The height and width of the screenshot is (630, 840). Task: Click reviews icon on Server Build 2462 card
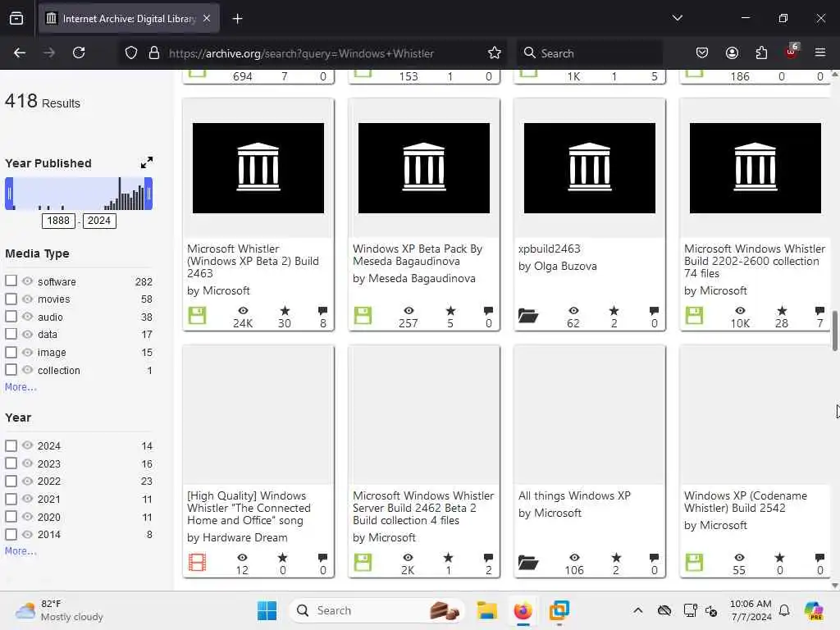click(x=488, y=558)
